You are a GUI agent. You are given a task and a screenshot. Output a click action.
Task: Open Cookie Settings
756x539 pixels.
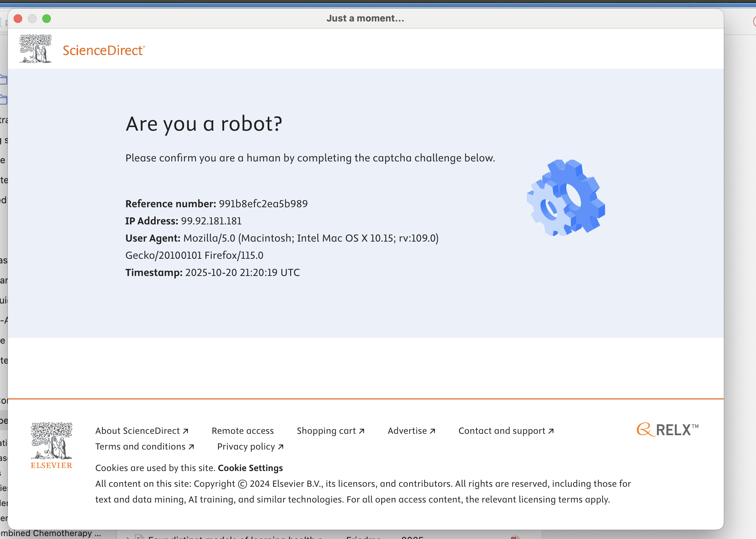(x=250, y=468)
